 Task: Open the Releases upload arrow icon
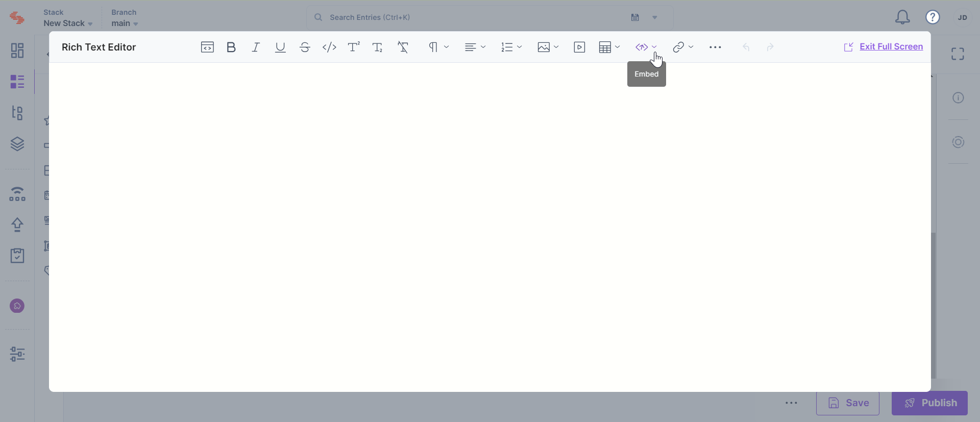click(x=17, y=225)
